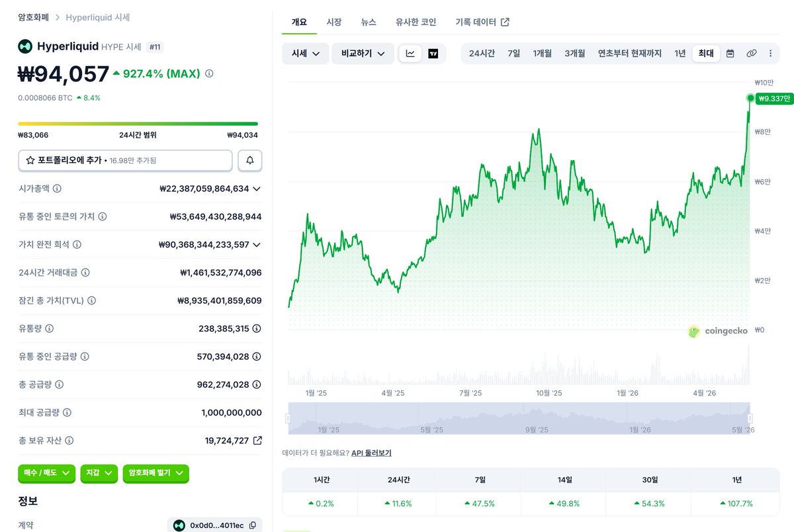Open info tooltip beside 최대 공급량 label
This screenshot has width=794, height=532.
67,412
